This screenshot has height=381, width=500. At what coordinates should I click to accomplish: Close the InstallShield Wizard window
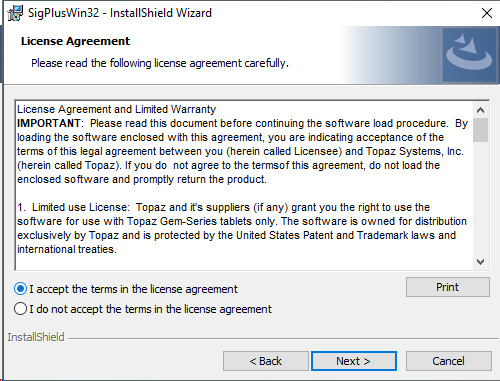tap(487, 13)
